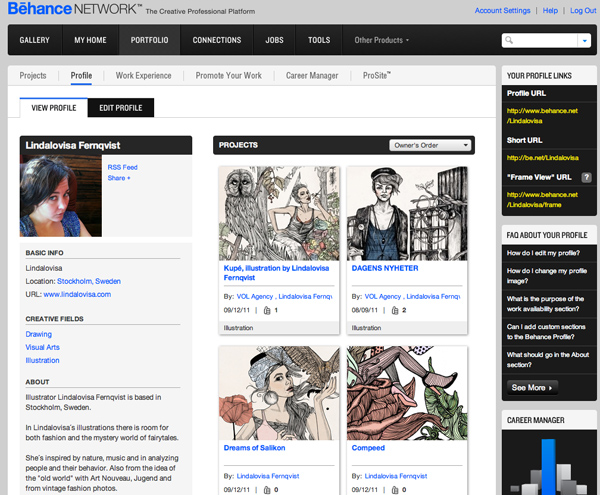The width and height of the screenshot is (600, 495).
Task: Click appreciation icon on Compeed project
Action: [x=395, y=490]
